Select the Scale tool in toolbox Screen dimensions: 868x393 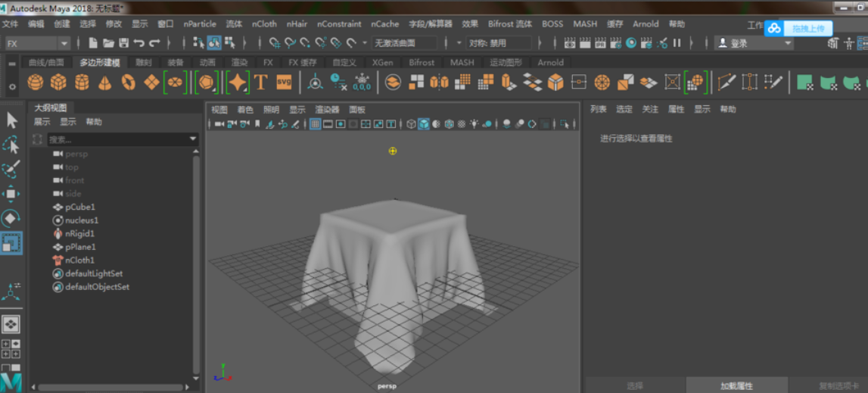point(11,243)
